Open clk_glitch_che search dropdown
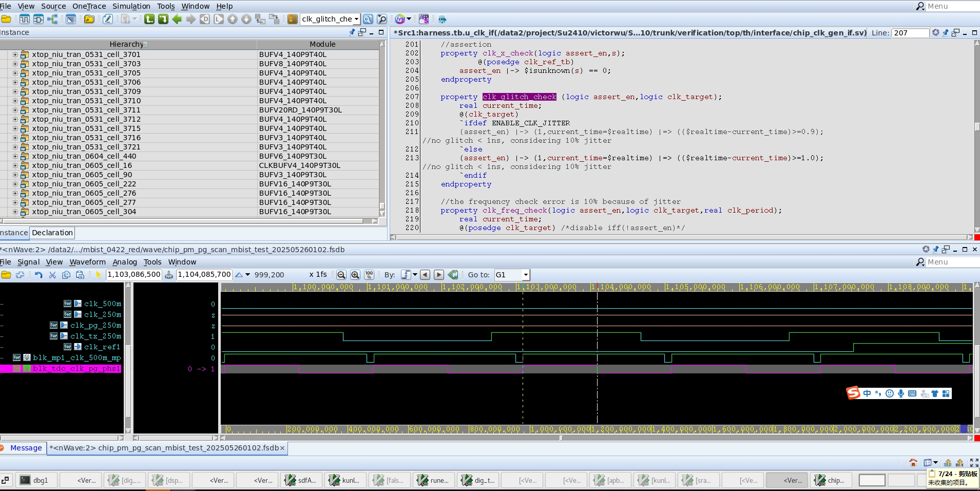The image size is (980, 491). 356,19
